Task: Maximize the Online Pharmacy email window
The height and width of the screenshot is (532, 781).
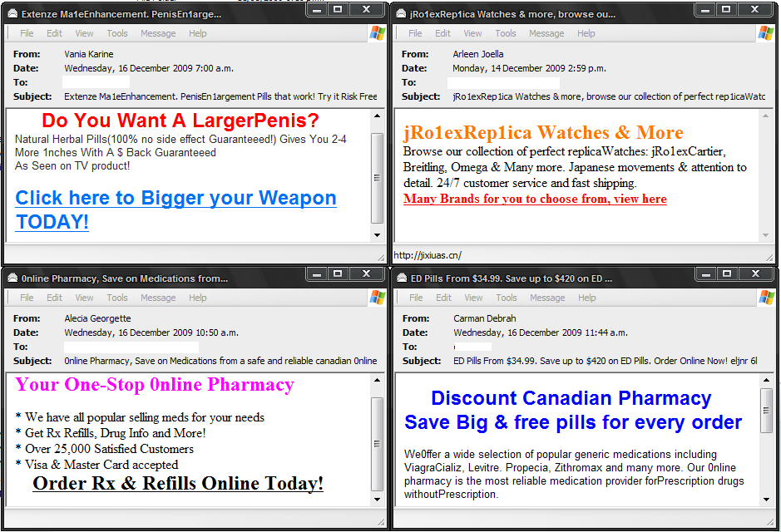Action: (x=338, y=273)
